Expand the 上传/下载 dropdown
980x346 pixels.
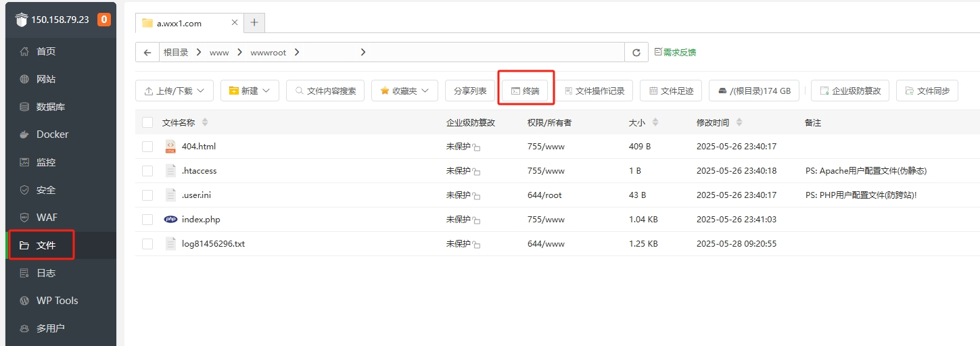click(x=174, y=91)
